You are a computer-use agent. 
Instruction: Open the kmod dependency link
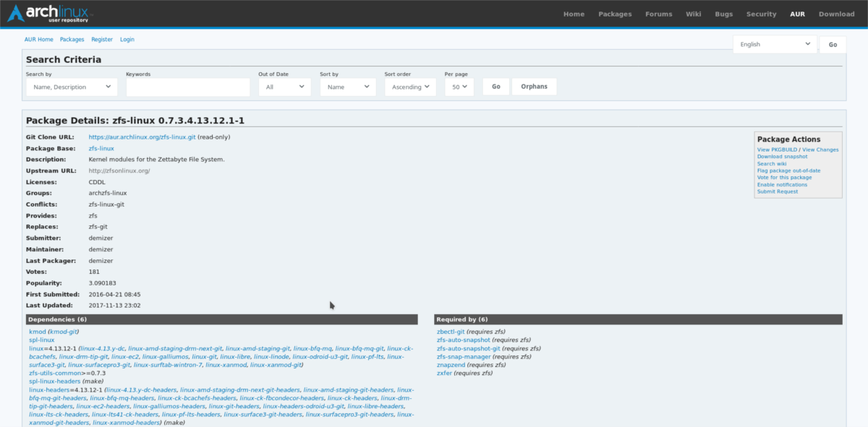click(x=37, y=331)
